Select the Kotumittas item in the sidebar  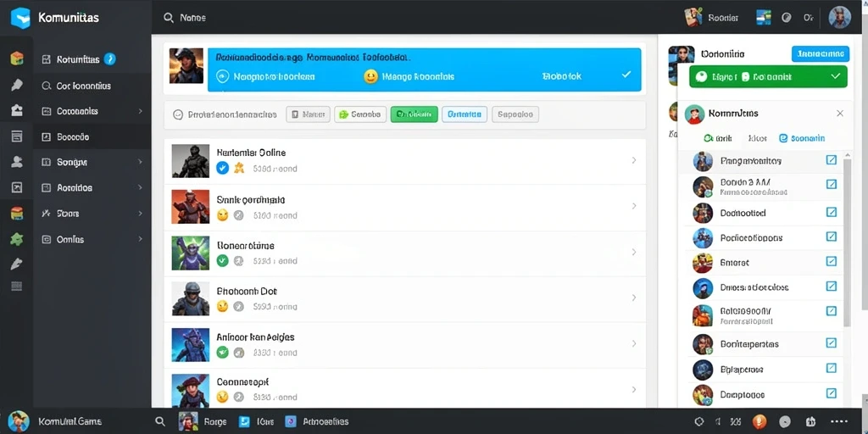click(x=92, y=59)
